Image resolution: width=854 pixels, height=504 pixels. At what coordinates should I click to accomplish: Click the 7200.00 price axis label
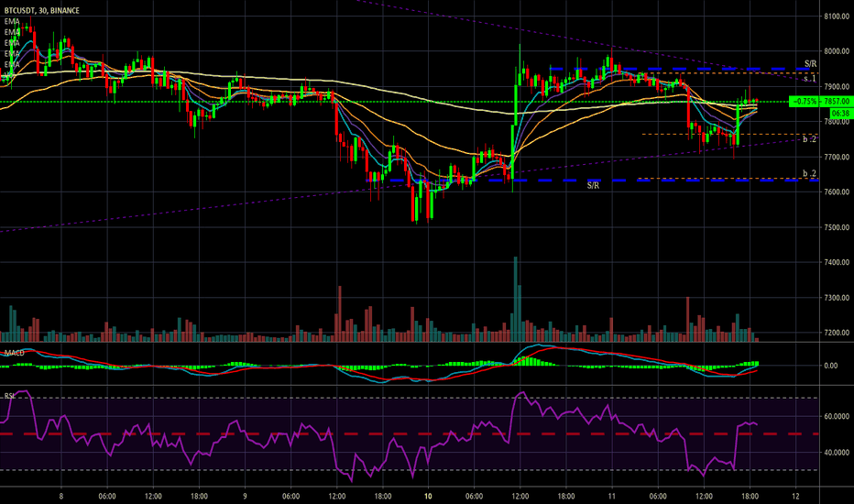point(836,333)
